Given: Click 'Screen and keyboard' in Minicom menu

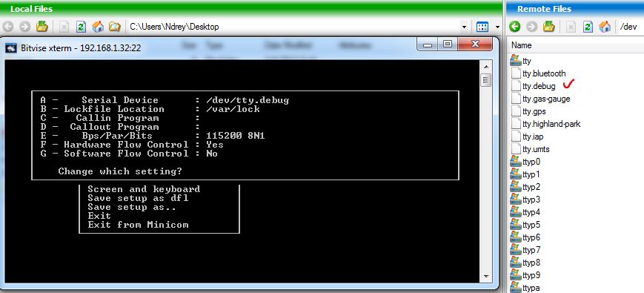Looking at the screenshot, I should pos(144,189).
